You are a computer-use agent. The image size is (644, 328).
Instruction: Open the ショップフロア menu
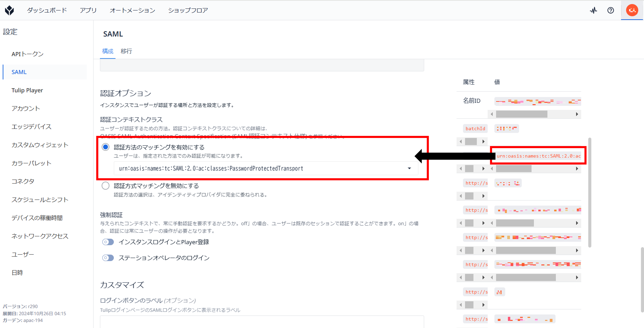pyautogui.click(x=188, y=10)
